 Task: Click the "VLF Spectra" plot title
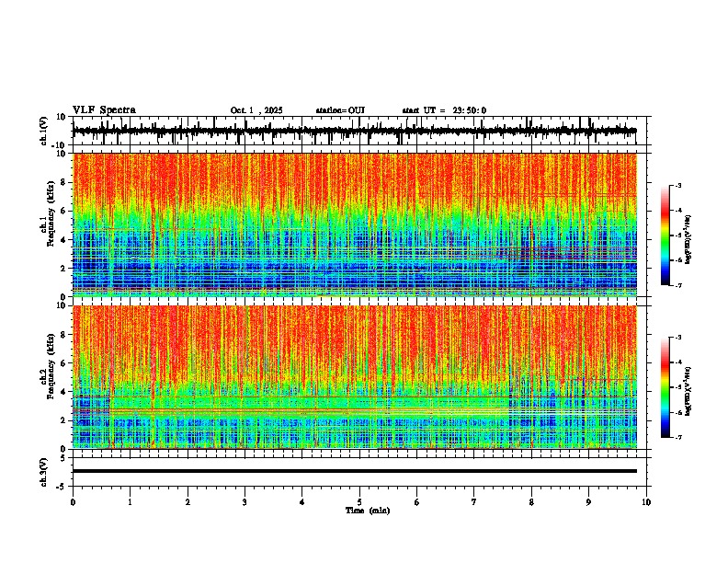pyautogui.click(x=104, y=110)
